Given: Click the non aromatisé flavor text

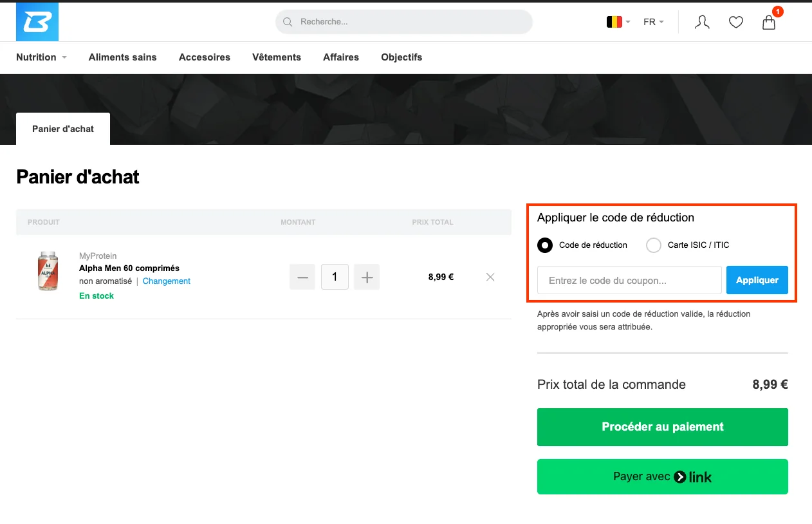Looking at the screenshot, I should [x=106, y=281].
